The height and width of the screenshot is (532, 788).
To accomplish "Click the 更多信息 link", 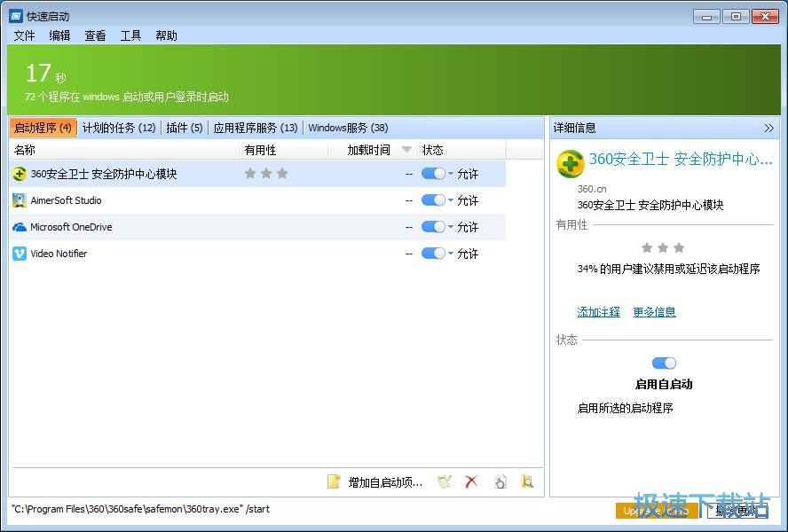I will (654, 312).
